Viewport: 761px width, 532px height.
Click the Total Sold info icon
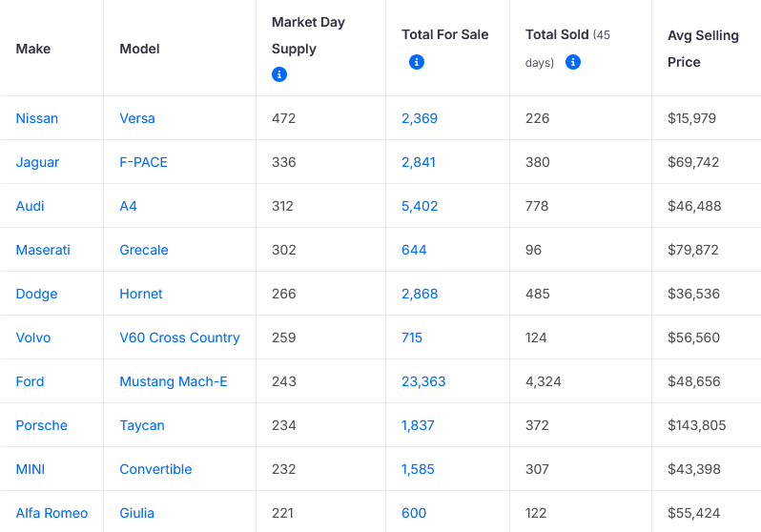coord(573,62)
